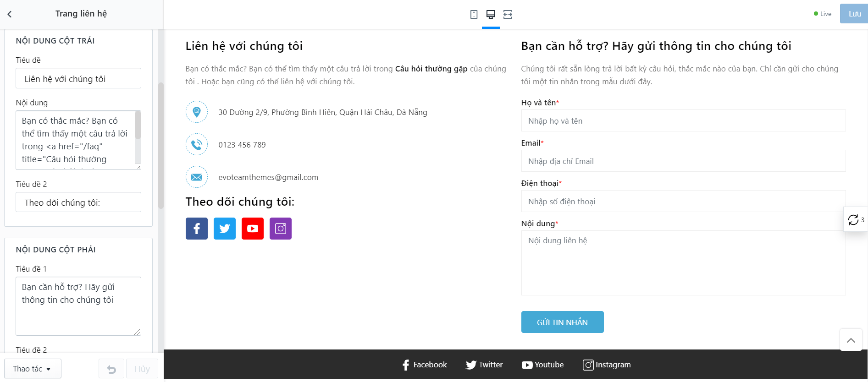Switch to mobile preview icon
This screenshot has height=382, width=868.
click(474, 15)
